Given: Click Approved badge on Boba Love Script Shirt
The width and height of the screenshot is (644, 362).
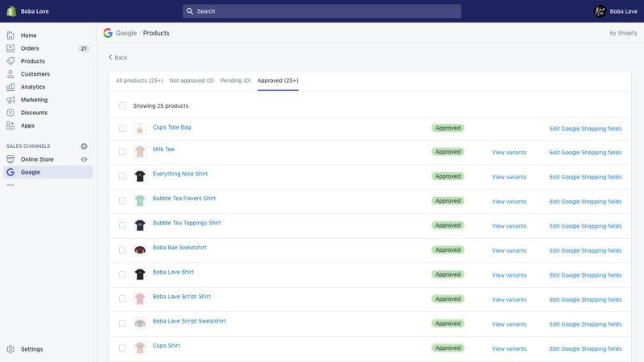Looking at the screenshot, I should point(448,298).
